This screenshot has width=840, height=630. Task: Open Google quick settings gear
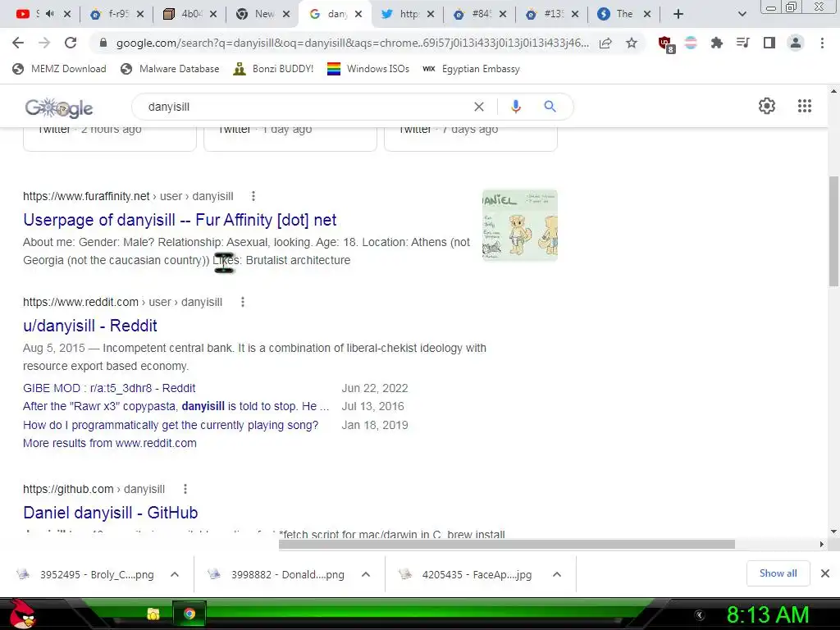[x=767, y=106]
